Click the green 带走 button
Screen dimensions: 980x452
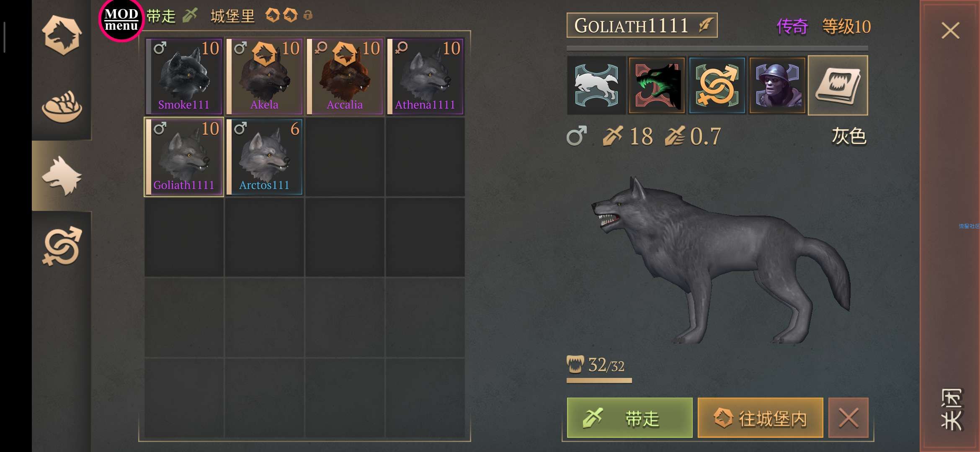[629, 418]
